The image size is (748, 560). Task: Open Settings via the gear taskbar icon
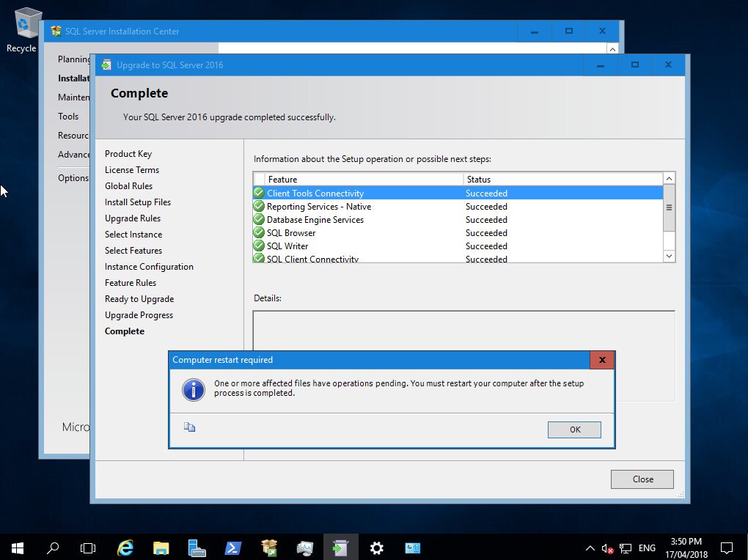(376, 548)
